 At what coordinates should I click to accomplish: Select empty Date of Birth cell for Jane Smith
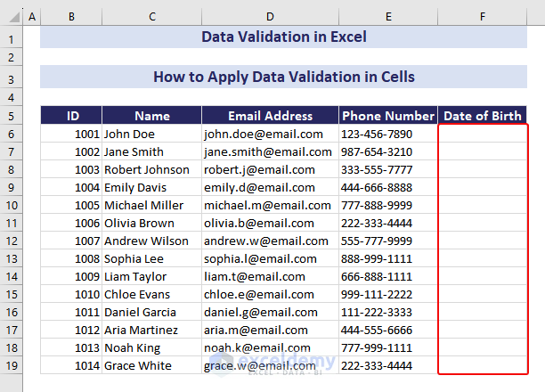[482, 151]
